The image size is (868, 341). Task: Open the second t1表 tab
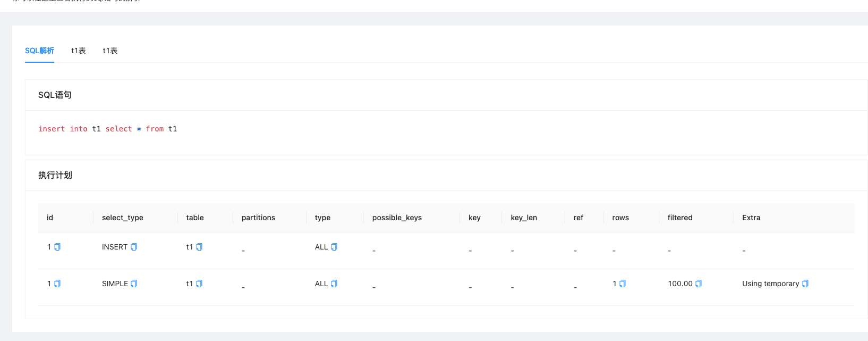pos(110,51)
